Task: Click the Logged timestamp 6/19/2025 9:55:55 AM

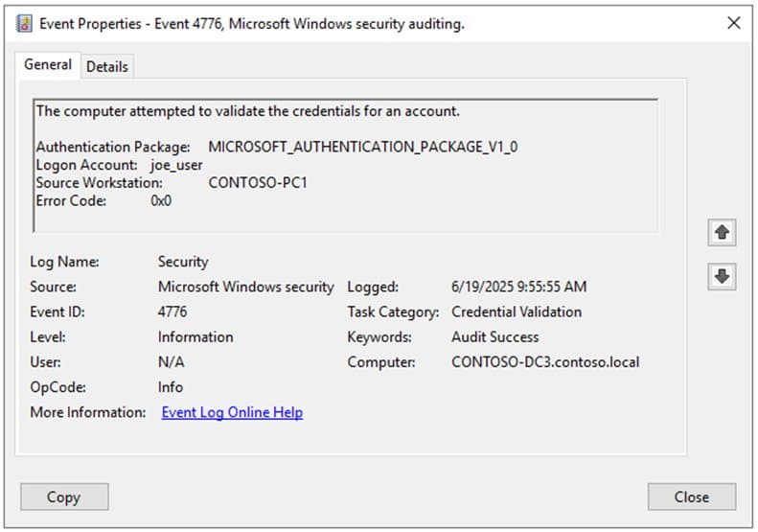Action: 518,287
